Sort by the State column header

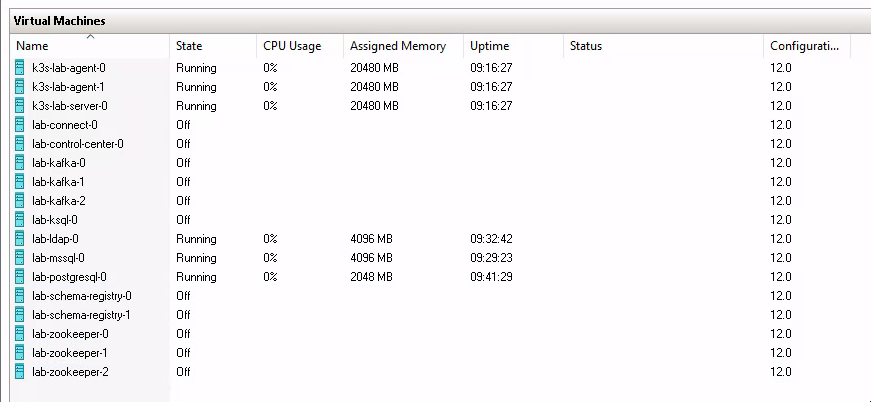pyautogui.click(x=189, y=46)
